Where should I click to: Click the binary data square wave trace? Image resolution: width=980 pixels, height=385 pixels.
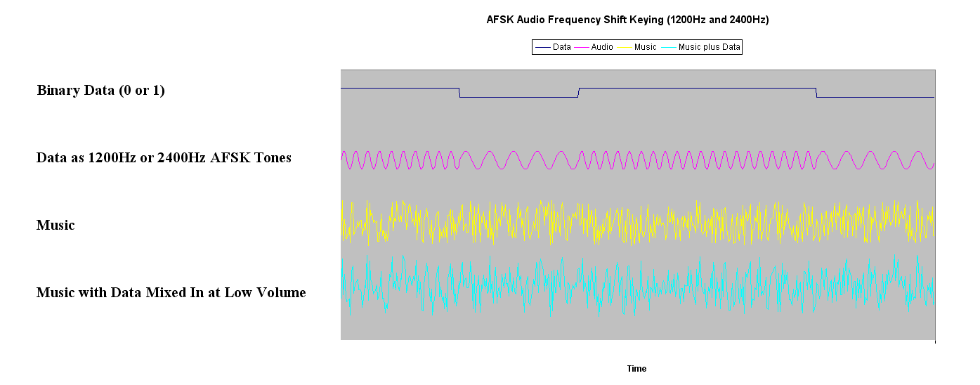695,88
